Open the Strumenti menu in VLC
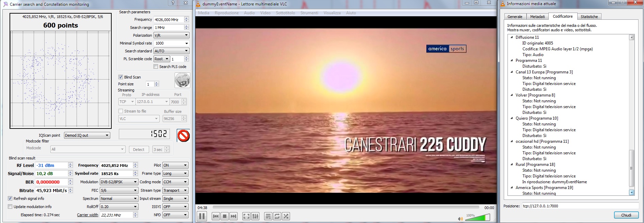 pyautogui.click(x=309, y=13)
